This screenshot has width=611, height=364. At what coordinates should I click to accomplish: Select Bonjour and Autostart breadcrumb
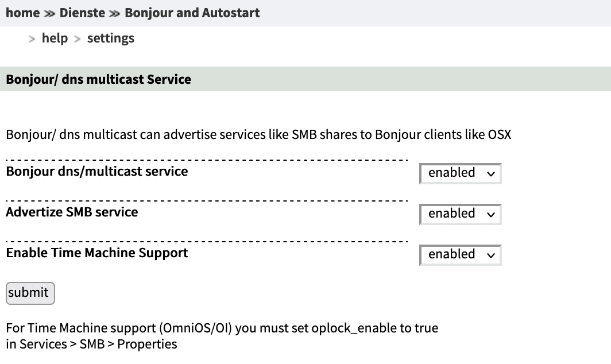pos(192,13)
